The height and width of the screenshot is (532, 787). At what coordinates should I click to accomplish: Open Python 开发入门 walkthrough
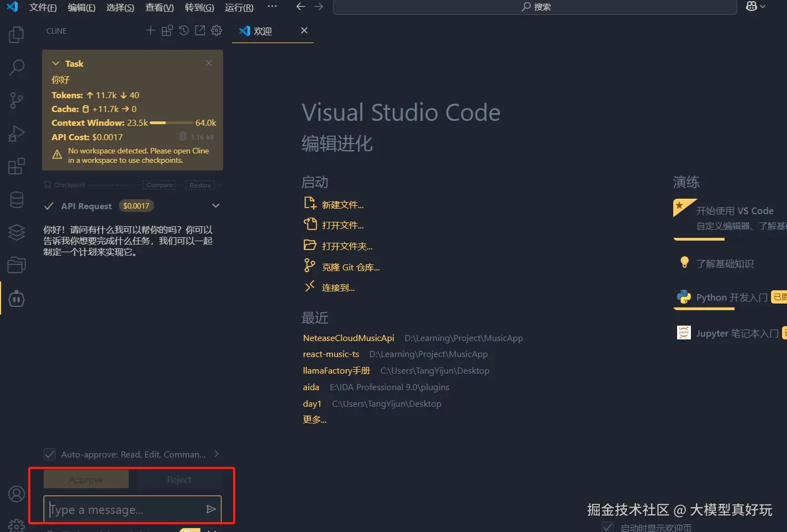tap(730, 297)
